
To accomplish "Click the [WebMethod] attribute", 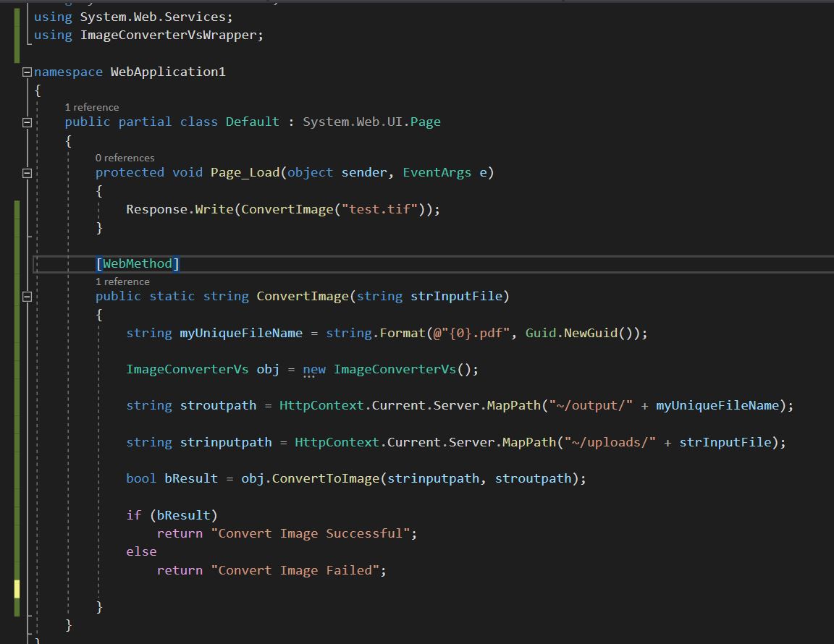I will click(x=138, y=263).
